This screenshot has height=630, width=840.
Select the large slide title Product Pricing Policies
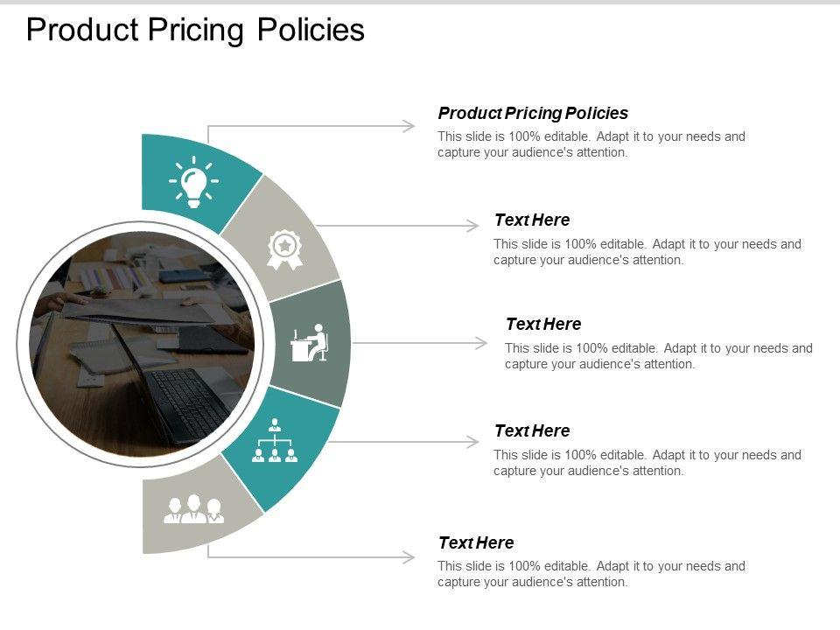(195, 30)
